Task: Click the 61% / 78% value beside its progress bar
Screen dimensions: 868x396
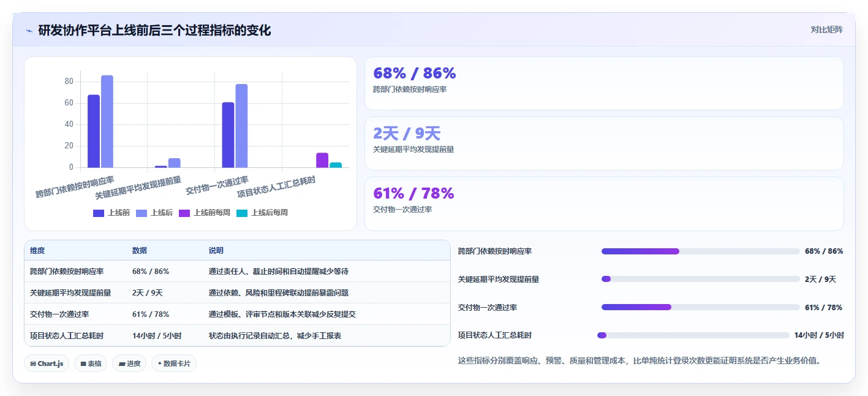Action: click(x=824, y=308)
